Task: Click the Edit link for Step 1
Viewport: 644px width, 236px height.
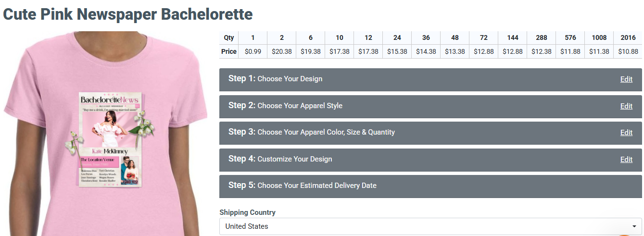Action: pyautogui.click(x=626, y=79)
